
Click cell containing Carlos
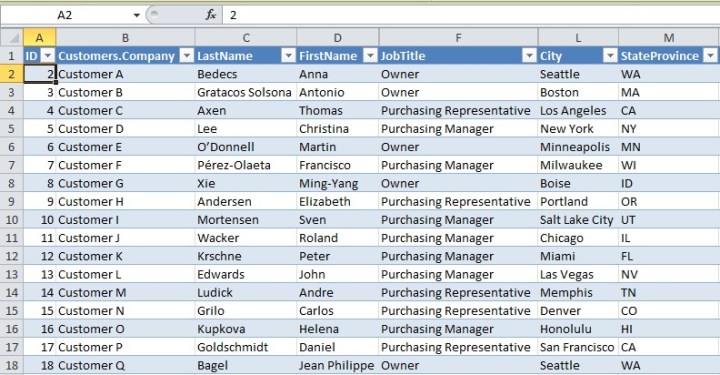pos(338,311)
